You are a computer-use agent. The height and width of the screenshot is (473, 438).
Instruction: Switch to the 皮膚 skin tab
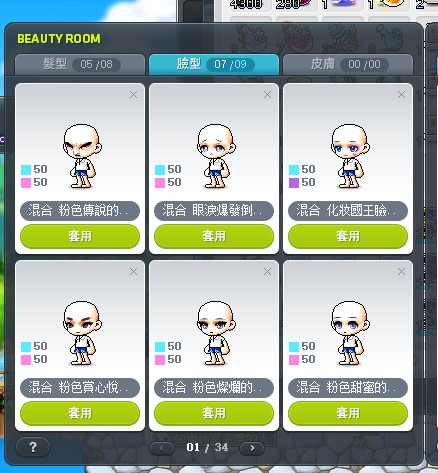point(348,64)
